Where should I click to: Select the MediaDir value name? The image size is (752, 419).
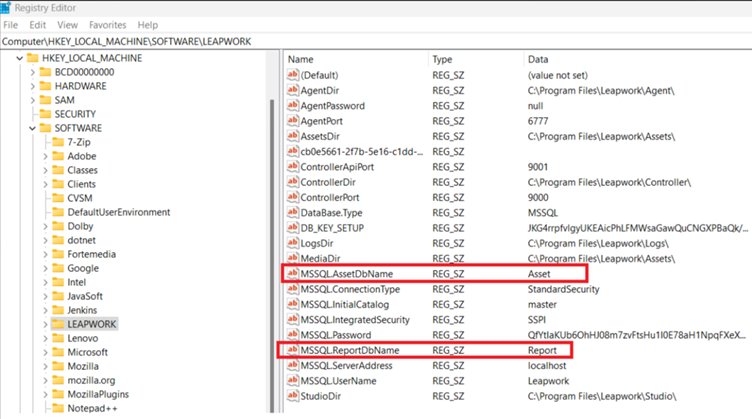click(x=320, y=258)
